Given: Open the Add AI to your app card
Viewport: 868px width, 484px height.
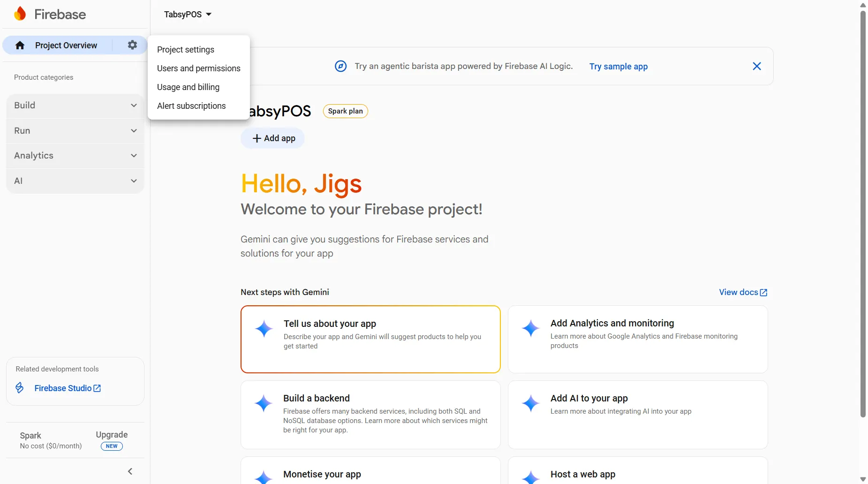Looking at the screenshot, I should point(638,415).
